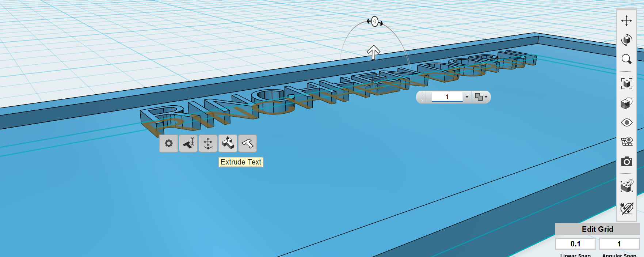644x257 pixels.
Task: Click the Angular Snap value field
Action: (619, 244)
